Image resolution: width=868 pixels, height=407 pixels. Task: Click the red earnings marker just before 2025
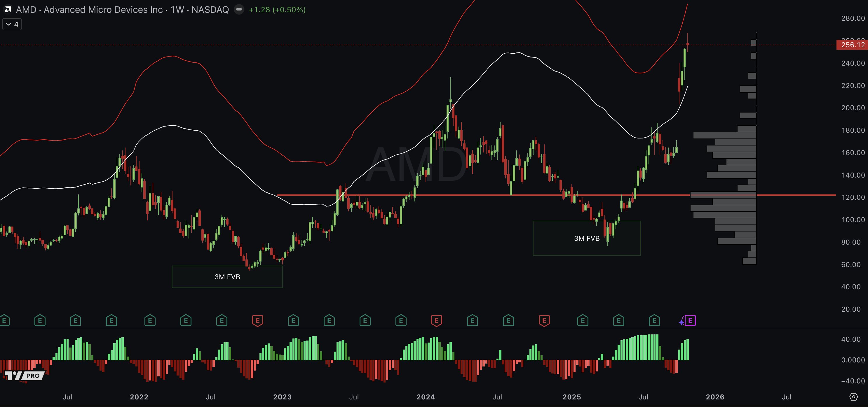pyautogui.click(x=544, y=320)
